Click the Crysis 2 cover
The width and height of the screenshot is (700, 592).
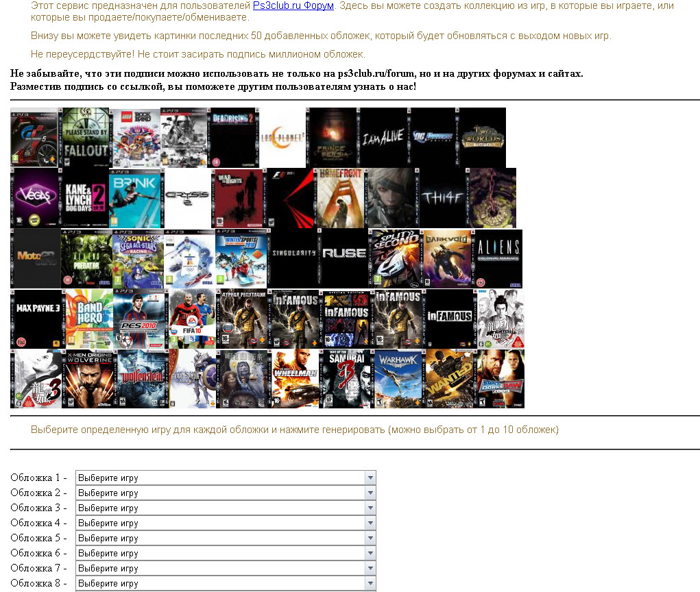coord(187,199)
